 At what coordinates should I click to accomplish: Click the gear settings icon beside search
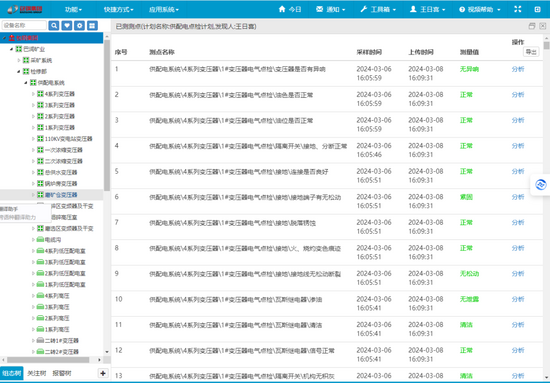click(79, 26)
